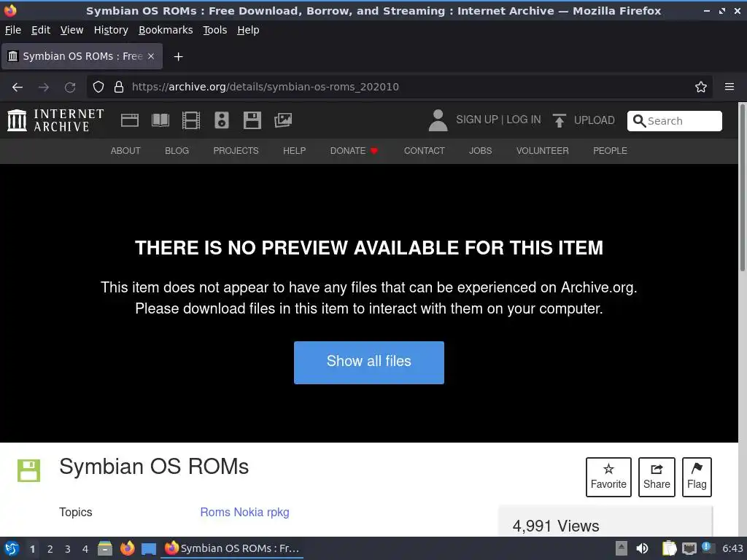
Task: Open the clipboard tray icon
Action: (x=670, y=548)
